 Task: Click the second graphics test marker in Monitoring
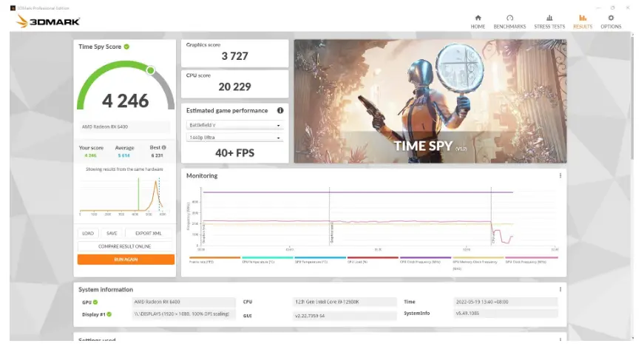coord(329,216)
